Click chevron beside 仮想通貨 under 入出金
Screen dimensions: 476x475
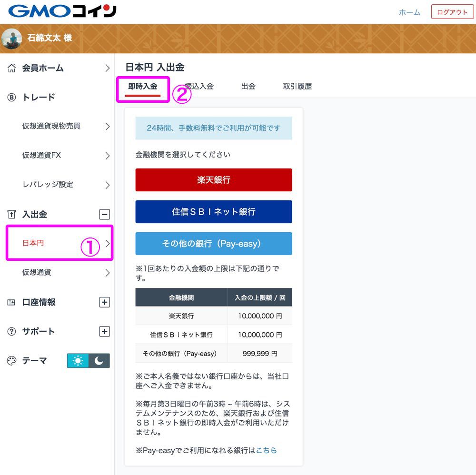click(108, 273)
